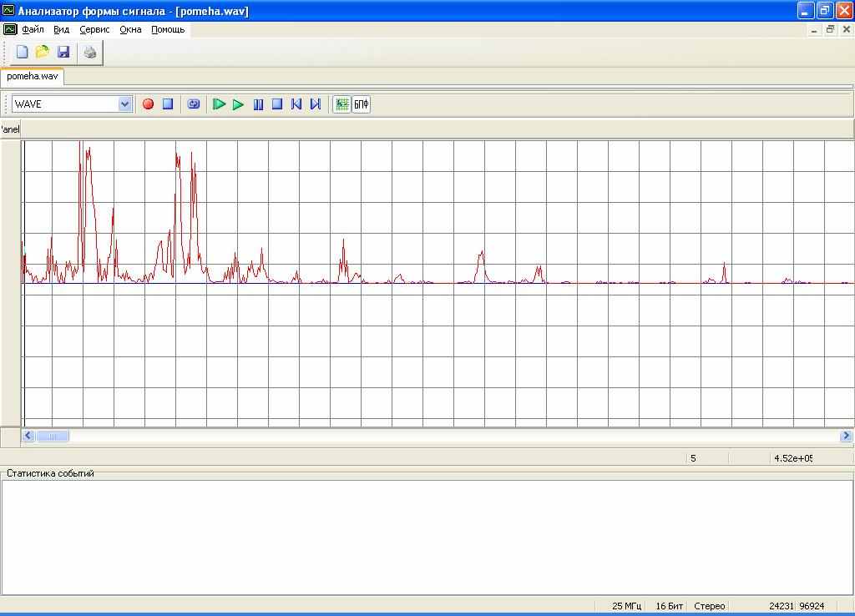855x616 pixels.
Task: Click the 4.52e+05 readout below the plot
Action: pyautogui.click(x=793, y=458)
